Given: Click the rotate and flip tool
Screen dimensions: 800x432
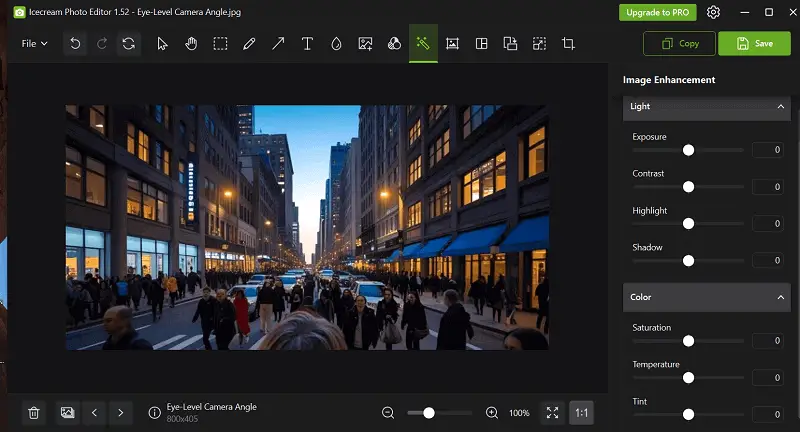Looking at the screenshot, I should pyautogui.click(x=510, y=44).
